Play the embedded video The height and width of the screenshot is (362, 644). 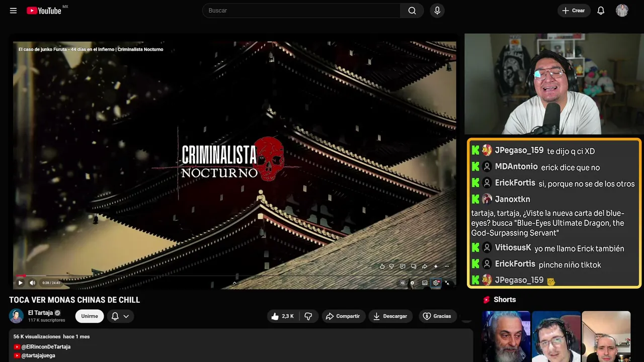21,283
